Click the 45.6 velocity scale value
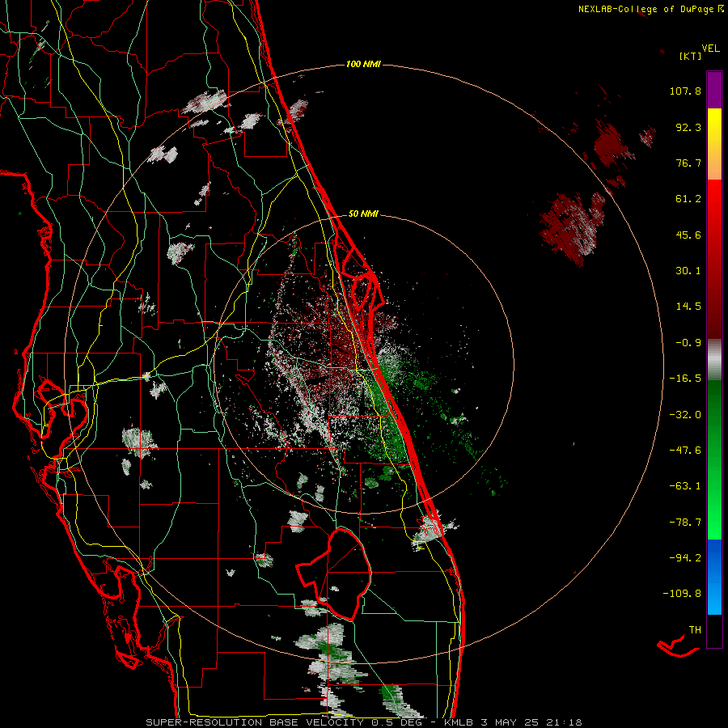The width and height of the screenshot is (728, 728). coord(688,235)
